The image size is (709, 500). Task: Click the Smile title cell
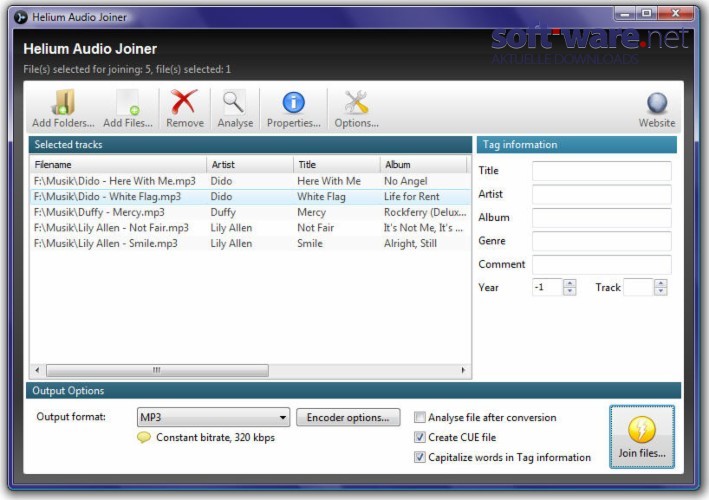pyautogui.click(x=310, y=243)
